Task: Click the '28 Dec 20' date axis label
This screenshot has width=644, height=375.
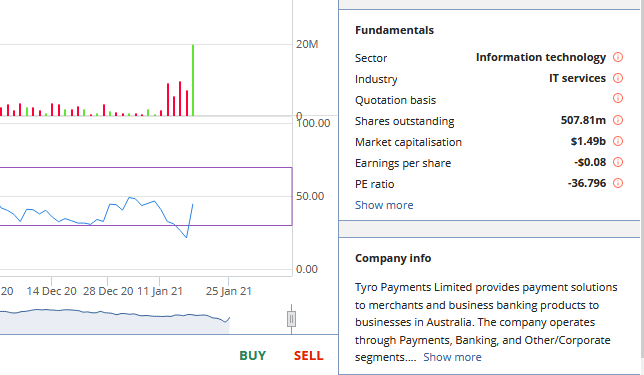Action: pos(108,291)
